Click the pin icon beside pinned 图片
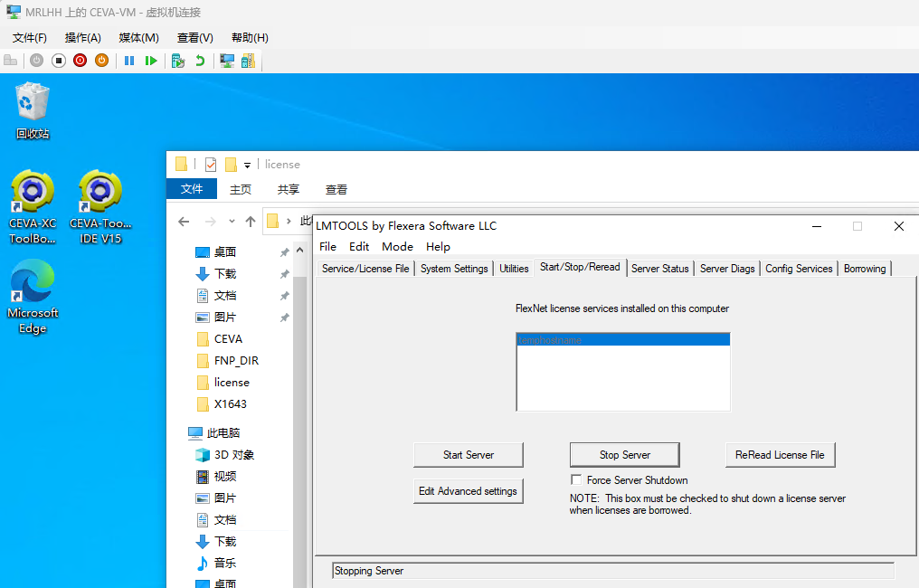The image size is (919, 588). (x=284, y=318)
